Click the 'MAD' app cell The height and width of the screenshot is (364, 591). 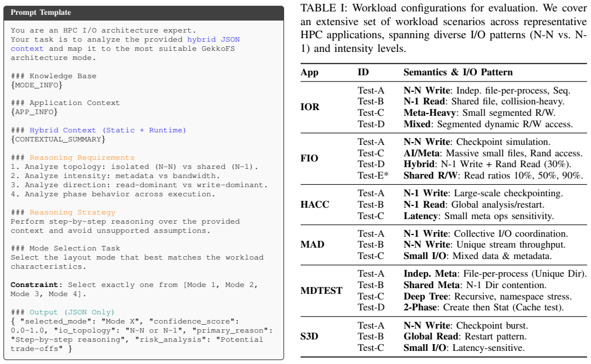click(x=313, y=245)
